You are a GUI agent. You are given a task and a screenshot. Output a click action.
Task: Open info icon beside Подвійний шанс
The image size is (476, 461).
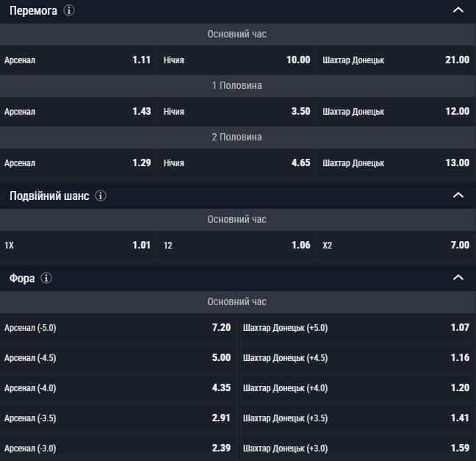(101, 196)
